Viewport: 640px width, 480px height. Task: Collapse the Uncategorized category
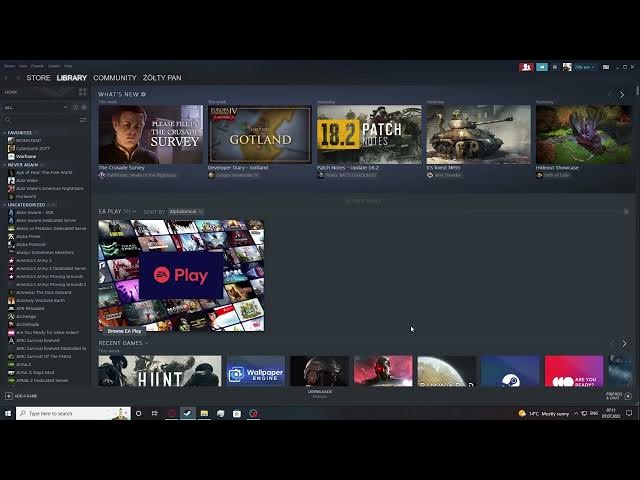point(4,204)
